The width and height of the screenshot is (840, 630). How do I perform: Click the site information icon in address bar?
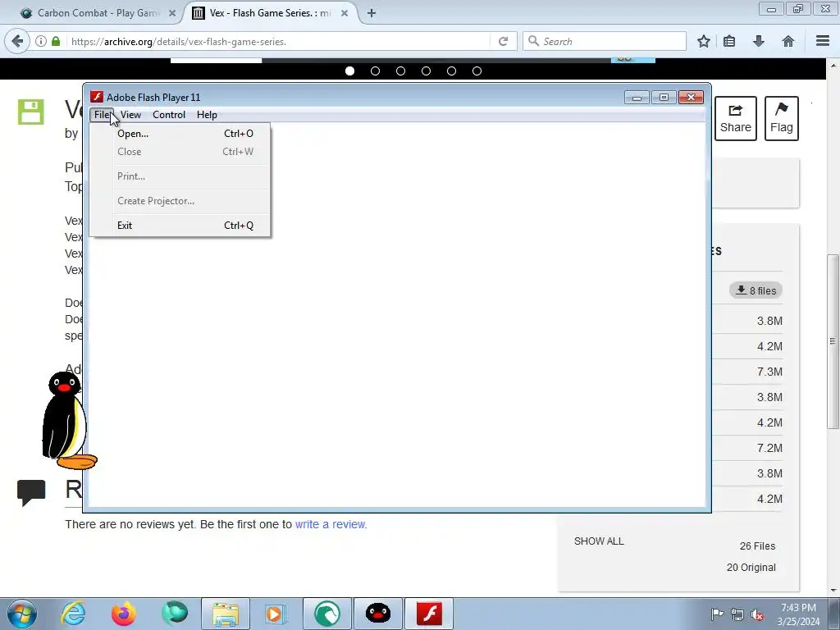point(41,41)
